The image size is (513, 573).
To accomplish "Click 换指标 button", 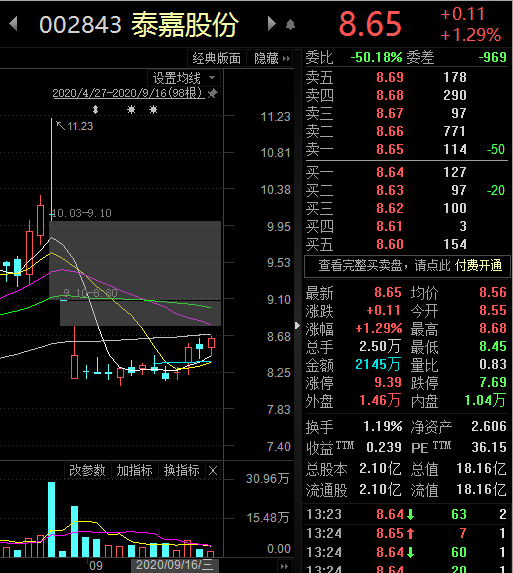I will coord(182,470).
